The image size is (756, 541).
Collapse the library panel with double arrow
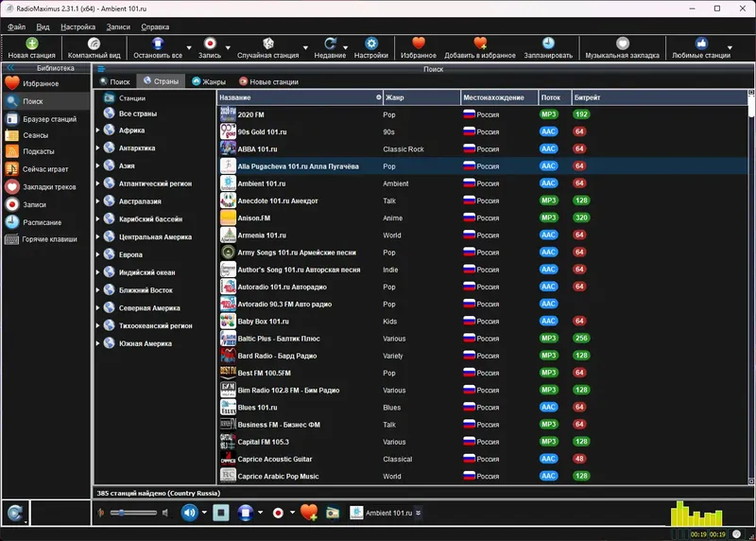pyautogui.click(x=10, y=68)
